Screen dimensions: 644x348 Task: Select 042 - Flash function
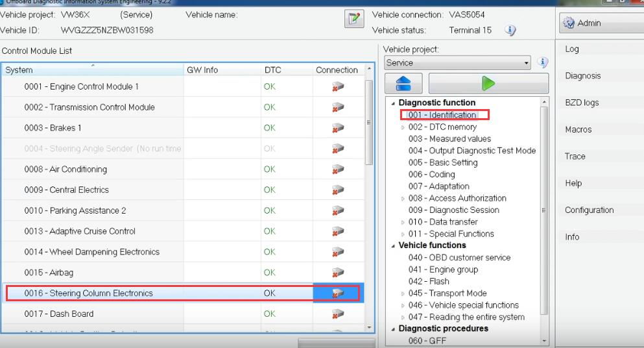429,282
